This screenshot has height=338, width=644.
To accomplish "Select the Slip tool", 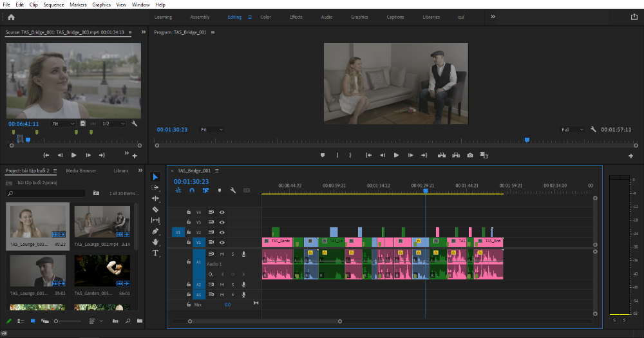I will (155, 220).
